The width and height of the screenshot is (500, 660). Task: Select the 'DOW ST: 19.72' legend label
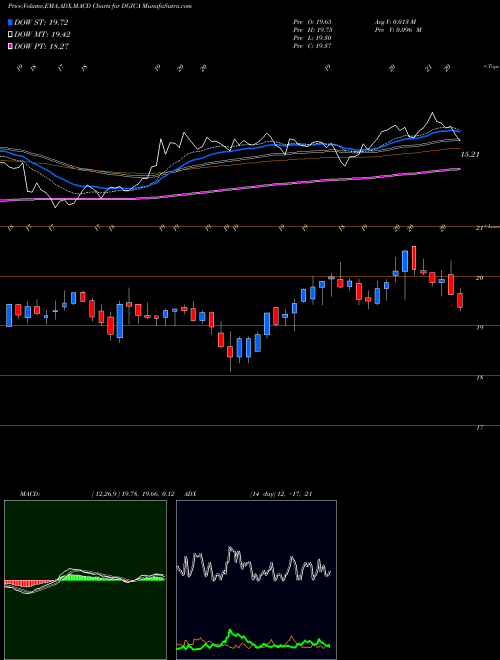pos(41,22)
